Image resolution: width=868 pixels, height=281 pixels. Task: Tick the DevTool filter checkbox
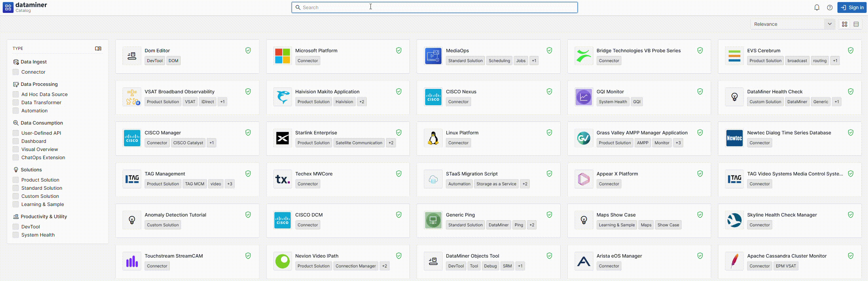tap(16, 227)
